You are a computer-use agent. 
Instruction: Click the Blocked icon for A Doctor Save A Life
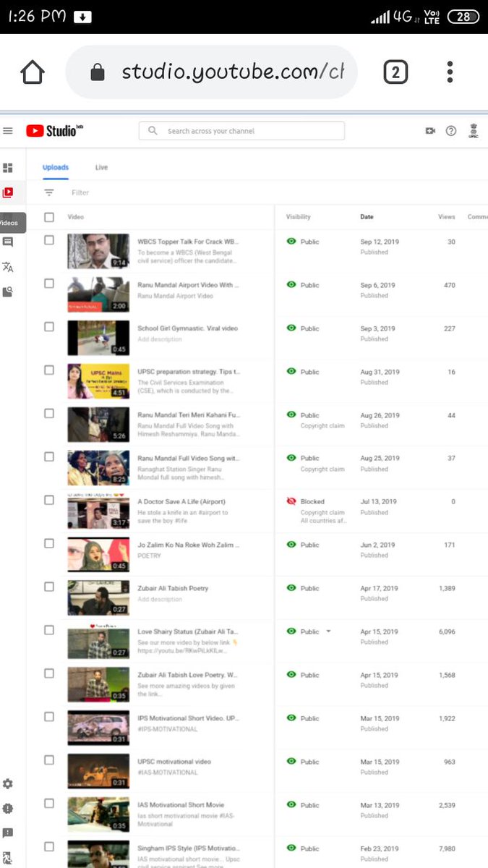[291, 501]
